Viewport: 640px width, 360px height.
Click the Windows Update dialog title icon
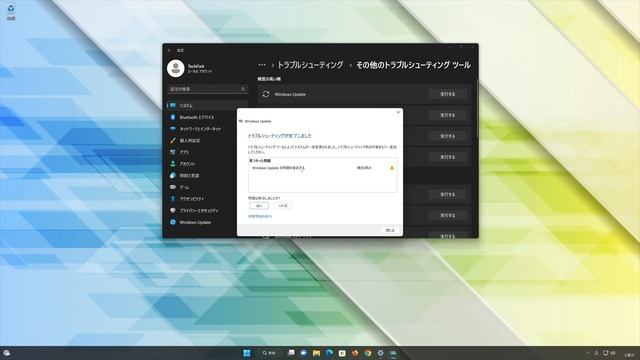pos(241,121)
